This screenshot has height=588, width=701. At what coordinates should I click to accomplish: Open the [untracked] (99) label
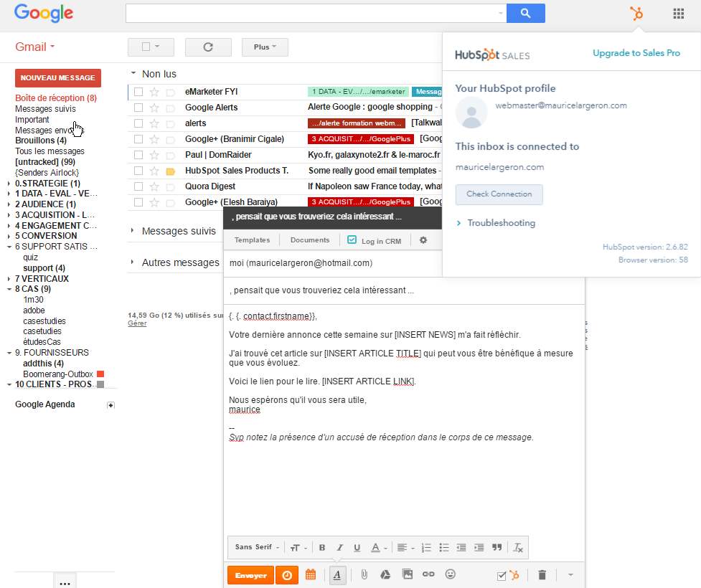[x=45, y=162]
